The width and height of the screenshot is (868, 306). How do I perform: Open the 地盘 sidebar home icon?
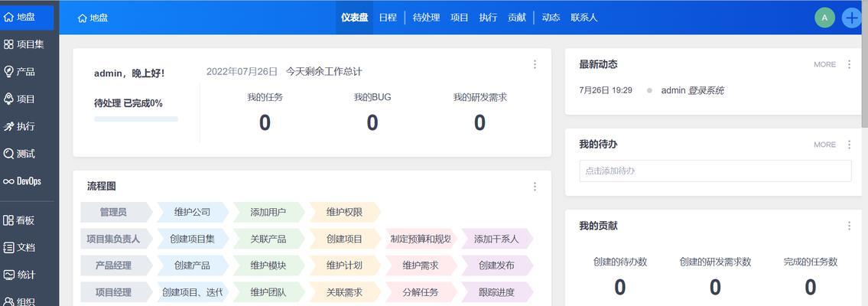(x=9, y=17)
